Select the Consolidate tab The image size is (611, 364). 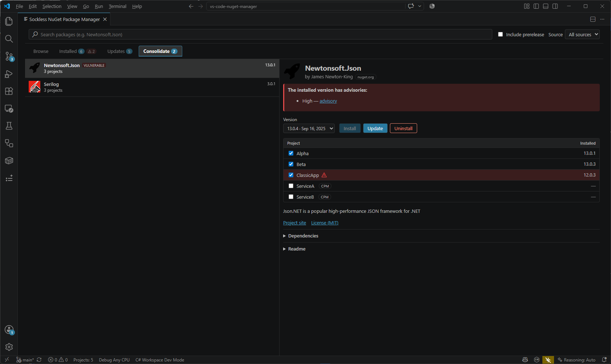[x=160, y=51]
